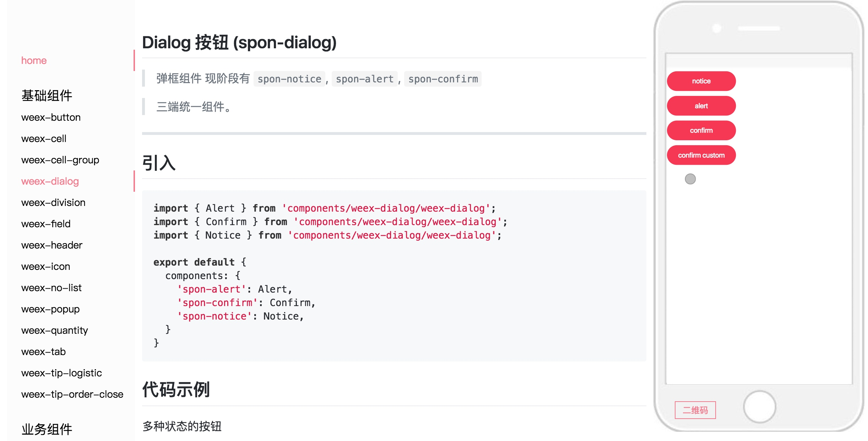Open weex-icon in the sidebar
868x441 pixels.
[45, 266]
